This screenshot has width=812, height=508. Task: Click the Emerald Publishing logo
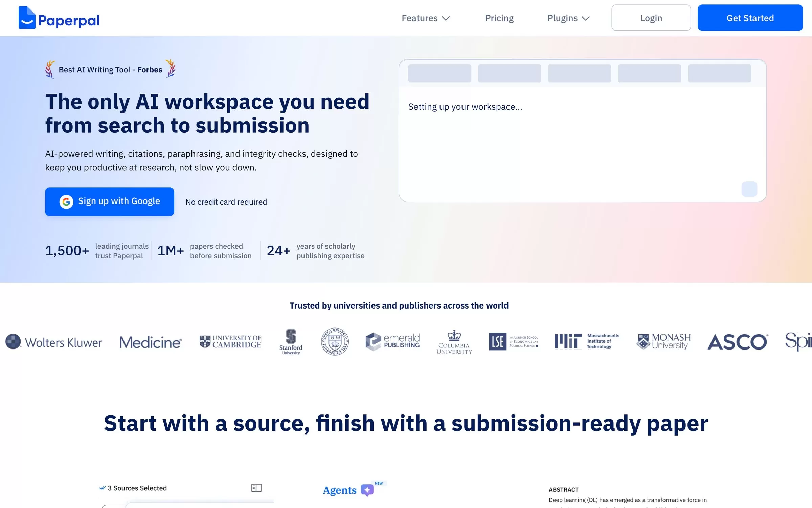click(392, 341)
